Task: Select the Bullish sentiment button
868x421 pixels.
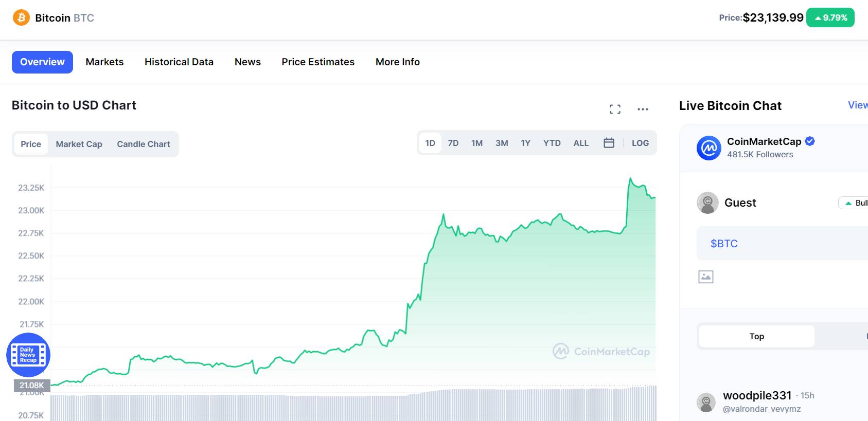Action: pyautogui.click(x=855, y=203)
